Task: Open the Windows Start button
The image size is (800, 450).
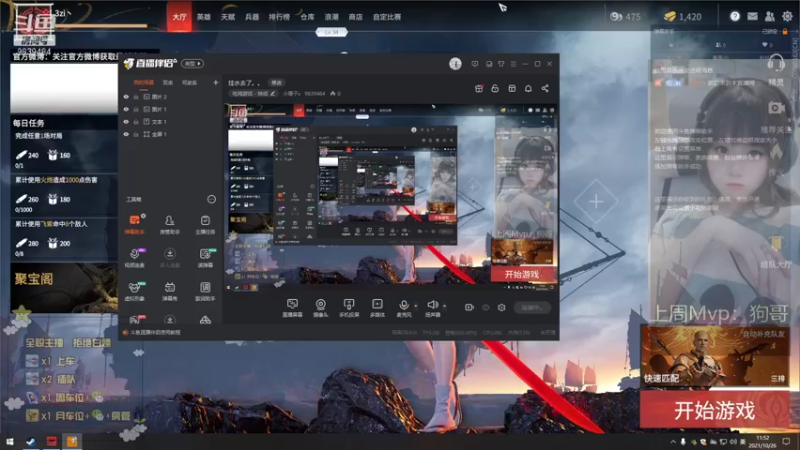Action: 10,442
